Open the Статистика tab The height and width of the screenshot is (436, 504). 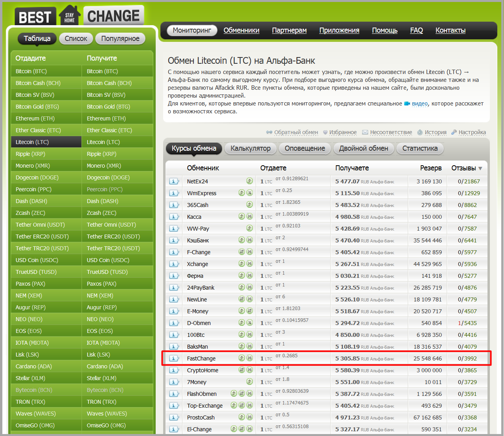click(x=420, y=148)
